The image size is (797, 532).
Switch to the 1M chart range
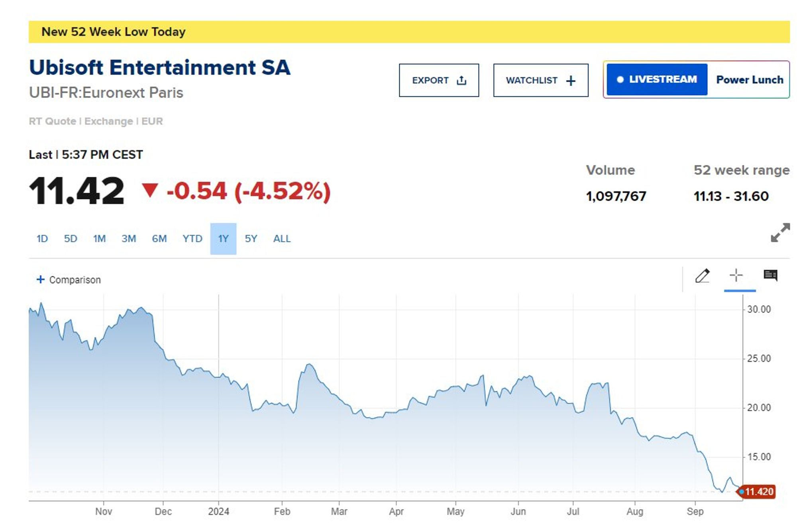pyautogui.click(x=99, y=239)
